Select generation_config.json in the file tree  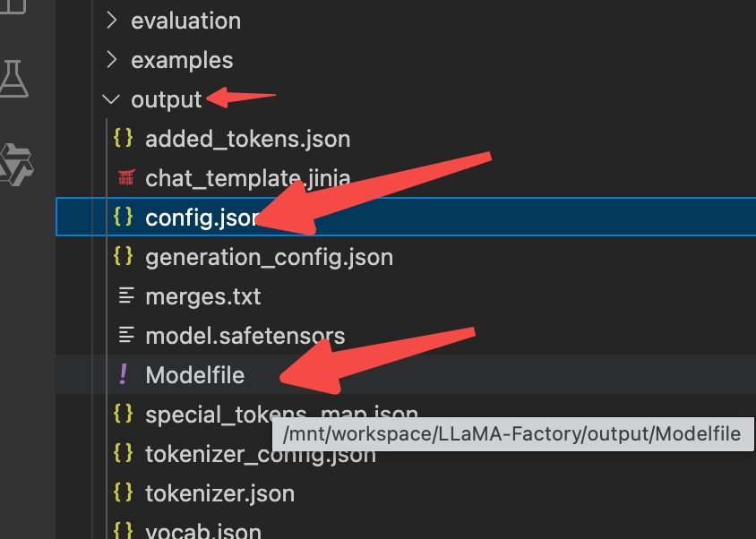[269, 257]
